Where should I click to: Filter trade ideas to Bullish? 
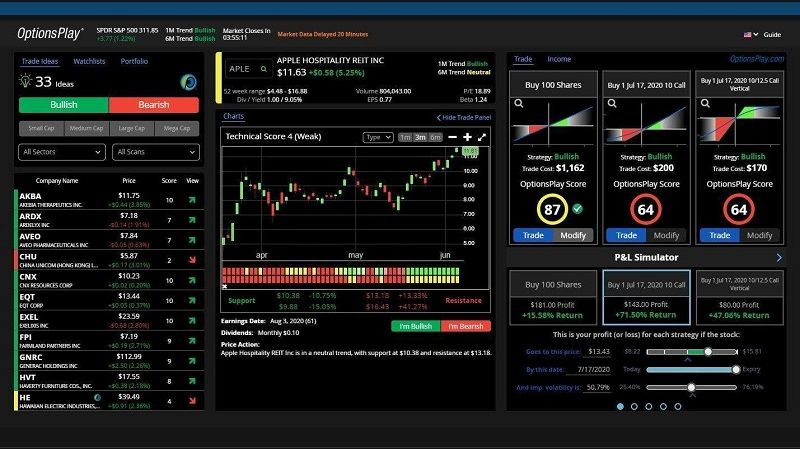click(x=64, y=105)
